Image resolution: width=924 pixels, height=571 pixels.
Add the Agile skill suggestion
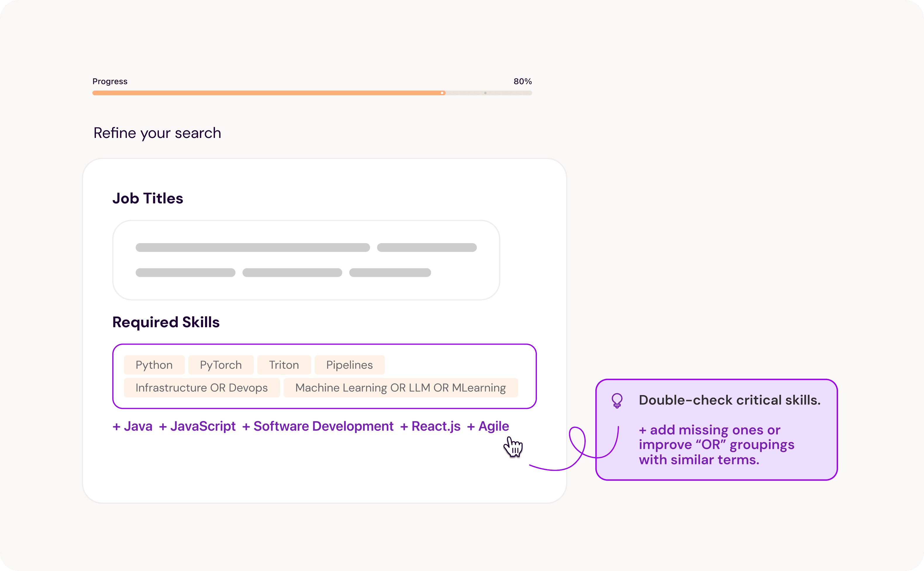click(x=488, y=426)
